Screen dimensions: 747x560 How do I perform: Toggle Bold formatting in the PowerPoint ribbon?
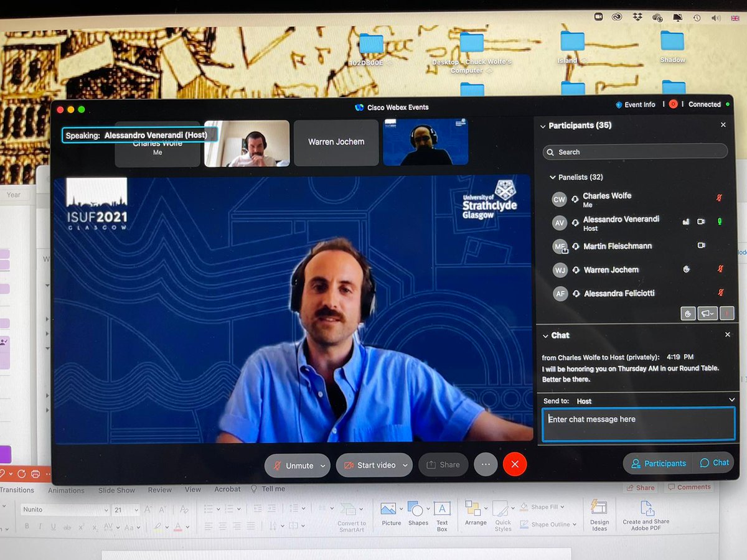pos(26,526)
